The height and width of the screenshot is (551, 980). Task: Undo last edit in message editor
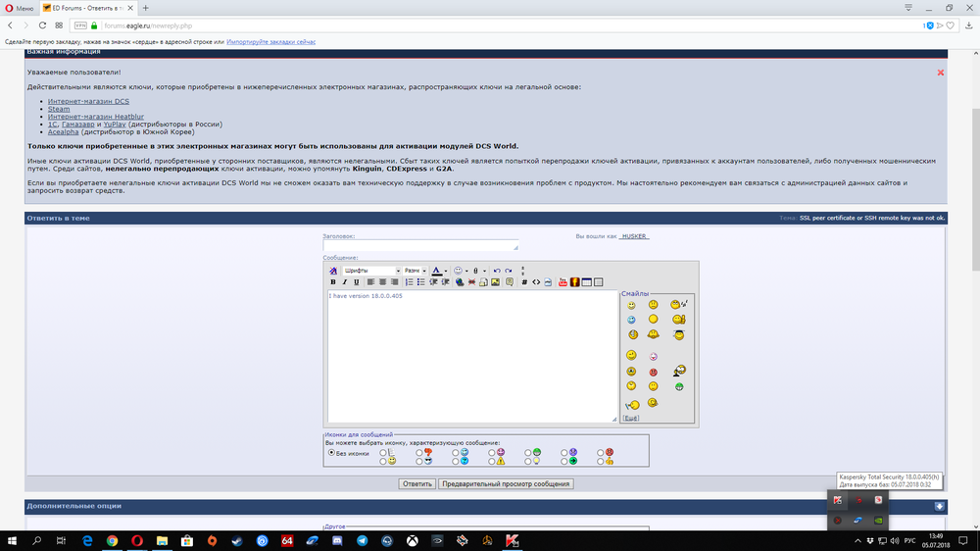[x=497, y=271]
